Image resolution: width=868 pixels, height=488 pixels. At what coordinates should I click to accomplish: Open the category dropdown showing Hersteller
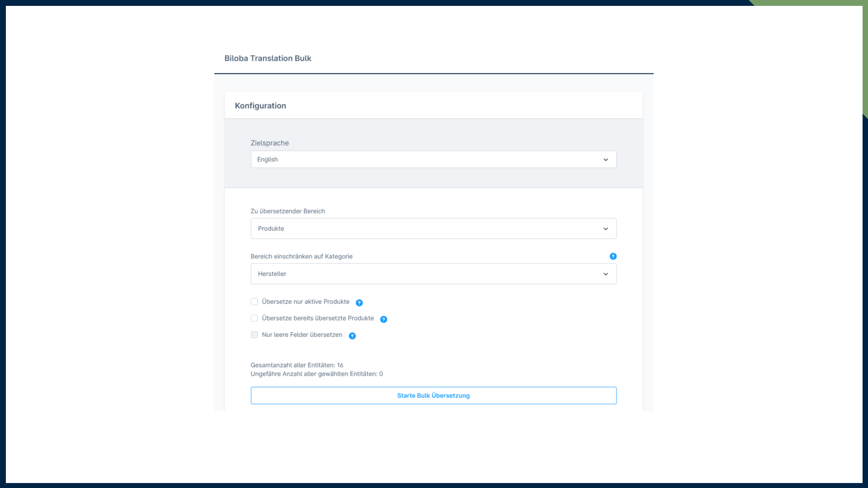click(x=425, y=274)
